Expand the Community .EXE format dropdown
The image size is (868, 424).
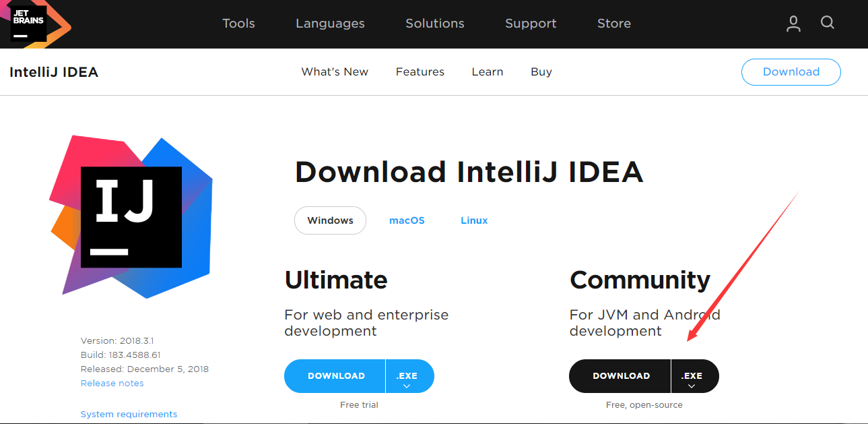695,376
